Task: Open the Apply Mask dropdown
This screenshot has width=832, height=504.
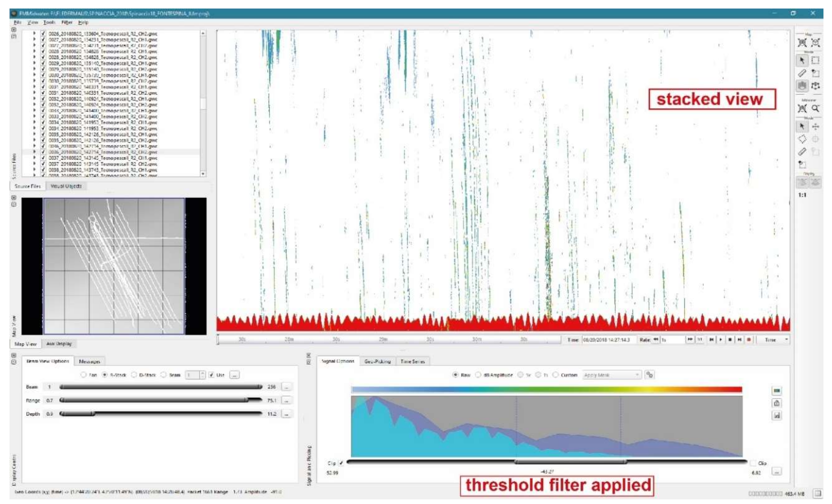Action: pos(612,375)
